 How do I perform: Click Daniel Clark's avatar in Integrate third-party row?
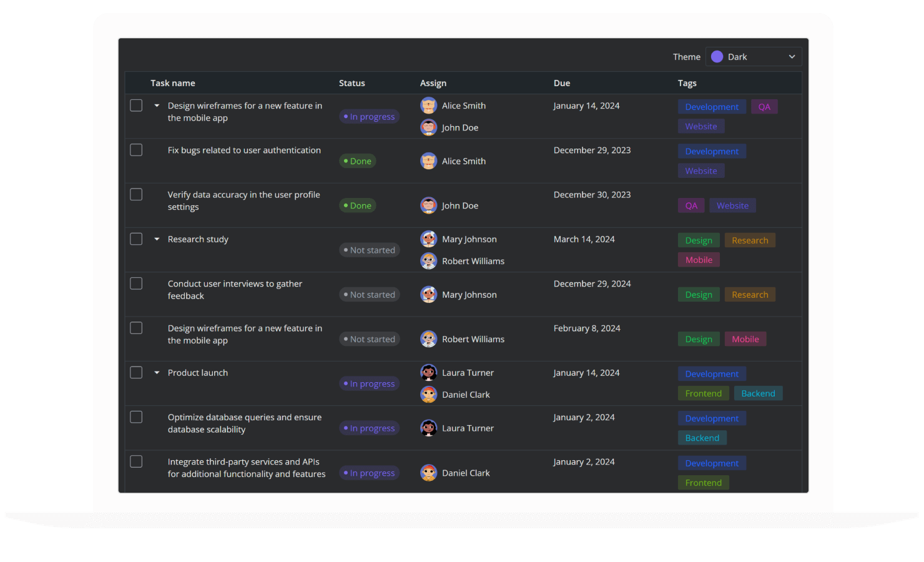pos(428,473)
